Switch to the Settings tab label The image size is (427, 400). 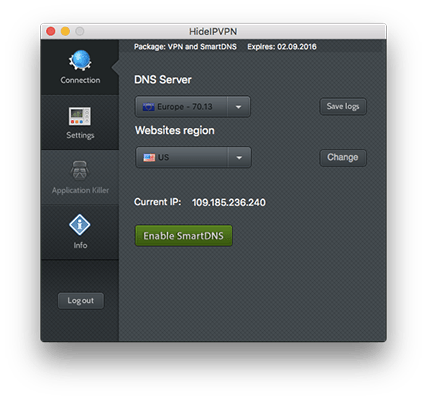80,135
